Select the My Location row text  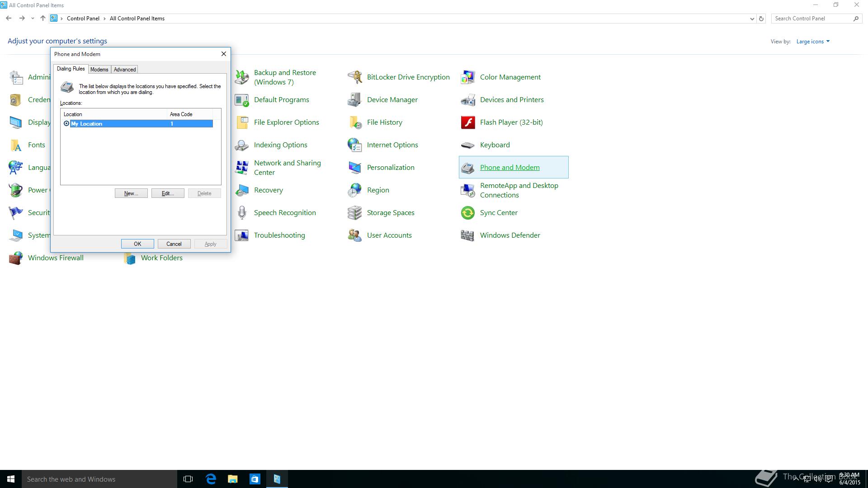click(x=87, y=124)
